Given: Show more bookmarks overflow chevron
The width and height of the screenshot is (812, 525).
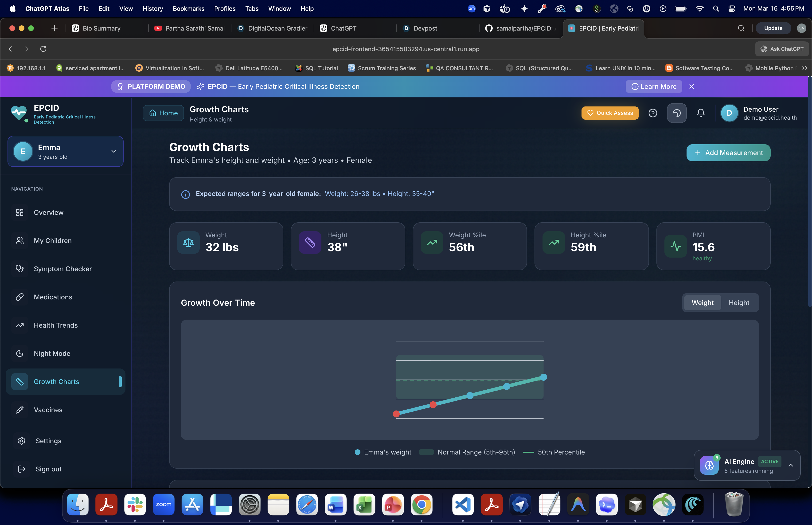Looking at the screenshot, I should click(x=804, y=68).
